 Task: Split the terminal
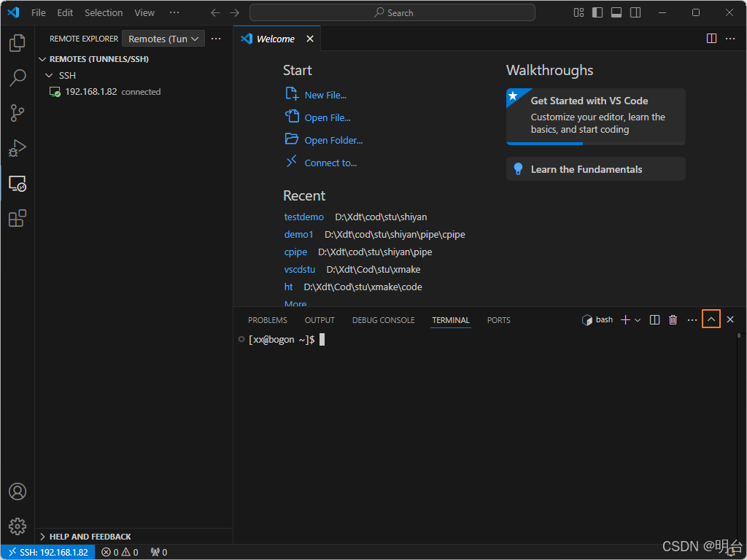point(654,320)
